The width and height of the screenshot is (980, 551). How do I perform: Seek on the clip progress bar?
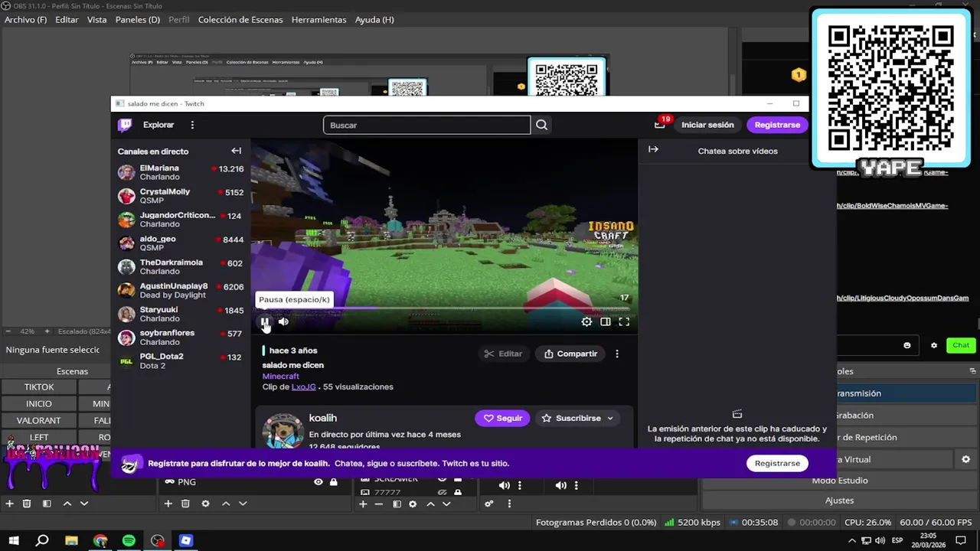[444, 308]
